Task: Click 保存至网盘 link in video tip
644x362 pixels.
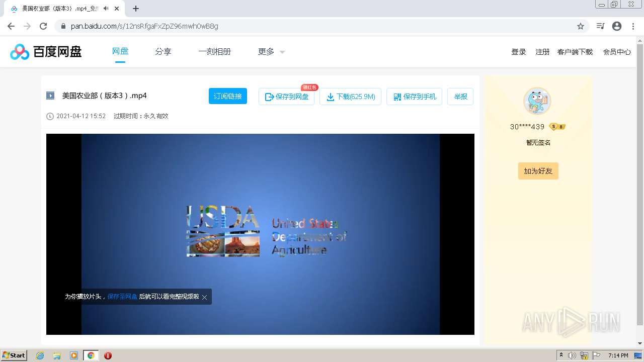Action: click(122, 297)
